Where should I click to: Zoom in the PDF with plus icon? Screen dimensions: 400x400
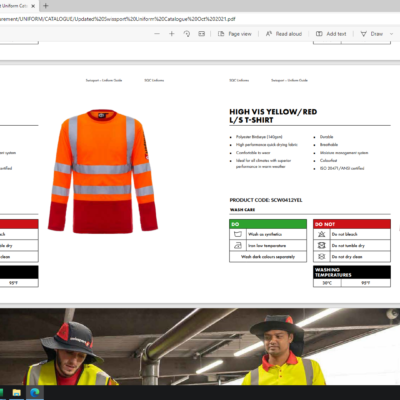click(x=172, y=34)
